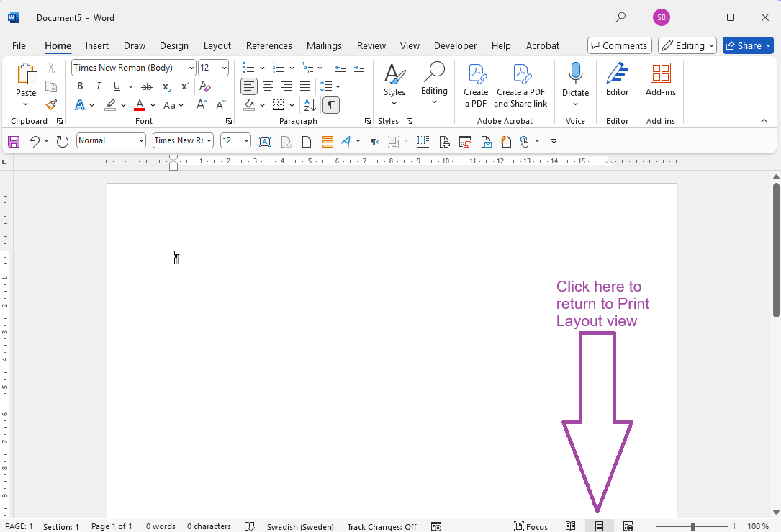The height and width of the screenshot is (532, 781).
Task: Click the touch mode hand icon
Action: (x=525, y=142)
